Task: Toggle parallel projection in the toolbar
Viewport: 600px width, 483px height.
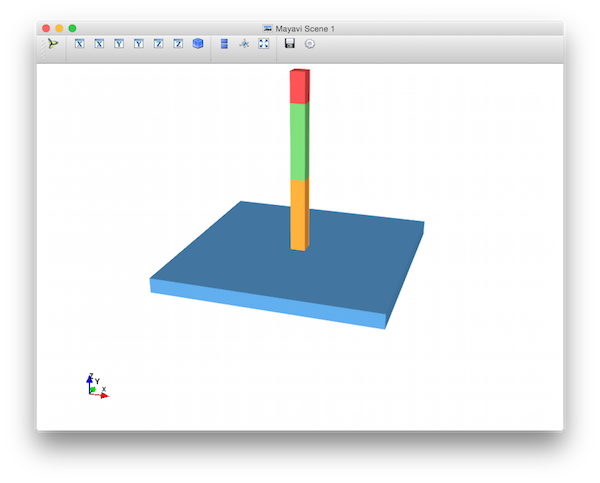Action: [224, 44]
